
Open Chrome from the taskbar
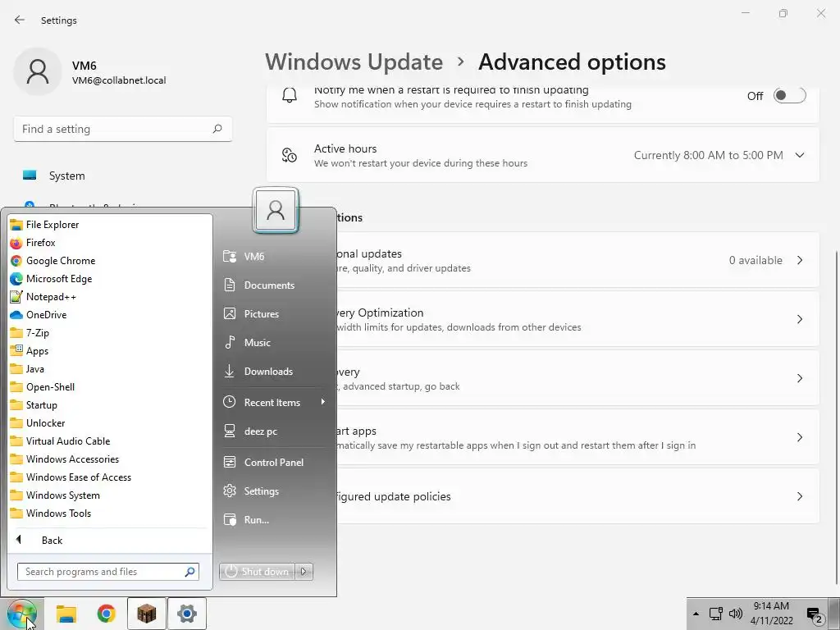coord(106,614)
